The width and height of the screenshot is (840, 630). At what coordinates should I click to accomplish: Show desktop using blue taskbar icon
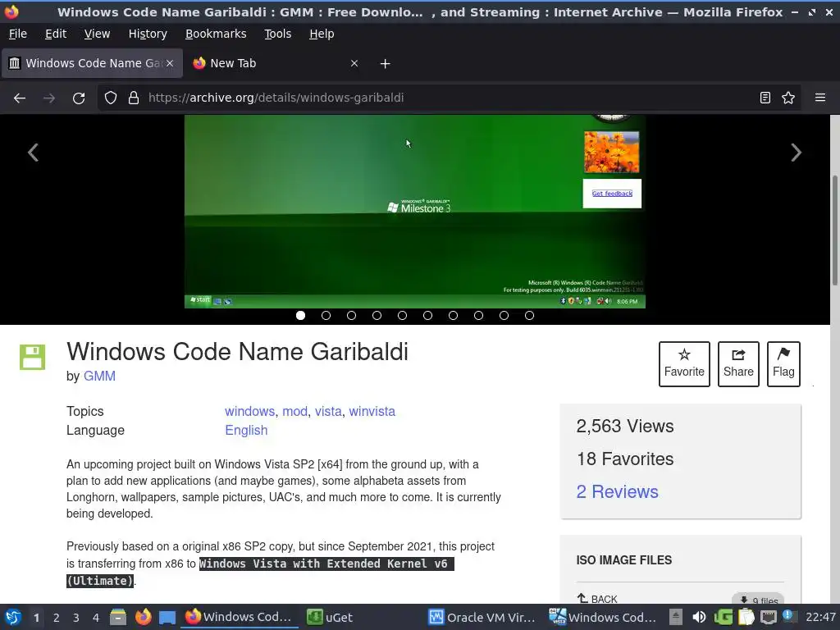[167, 617]
